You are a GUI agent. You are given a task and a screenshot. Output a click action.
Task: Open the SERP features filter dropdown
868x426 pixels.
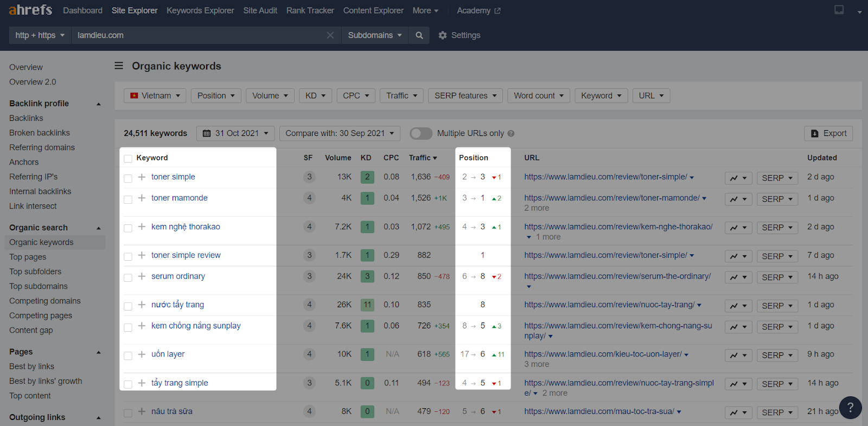tap(465, 96)
